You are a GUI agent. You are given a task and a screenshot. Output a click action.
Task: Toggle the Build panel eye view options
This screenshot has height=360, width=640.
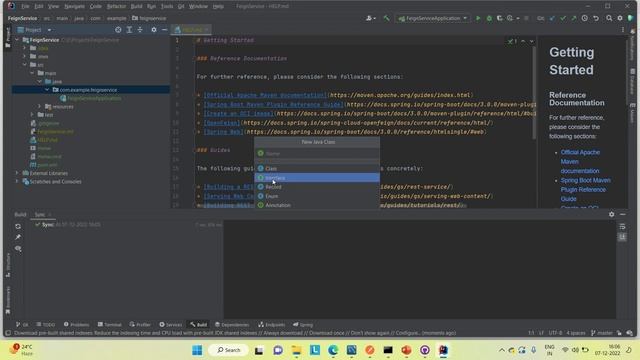(18, 249)
